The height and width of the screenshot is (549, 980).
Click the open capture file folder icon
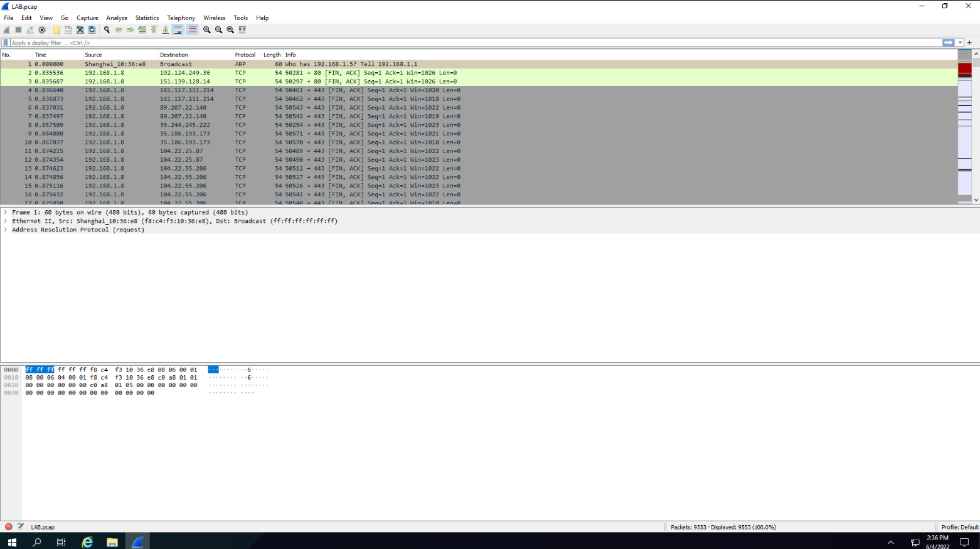click(56, 29)
